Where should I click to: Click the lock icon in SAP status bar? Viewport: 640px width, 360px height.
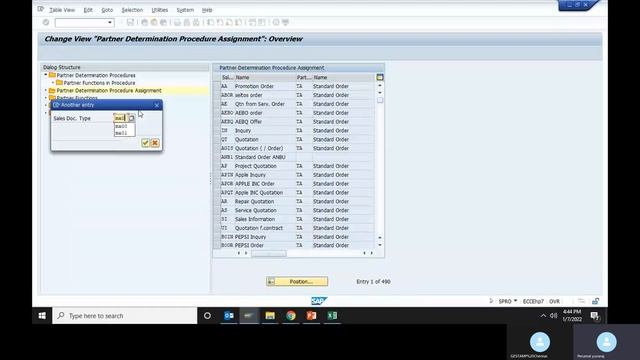[596, 301]
